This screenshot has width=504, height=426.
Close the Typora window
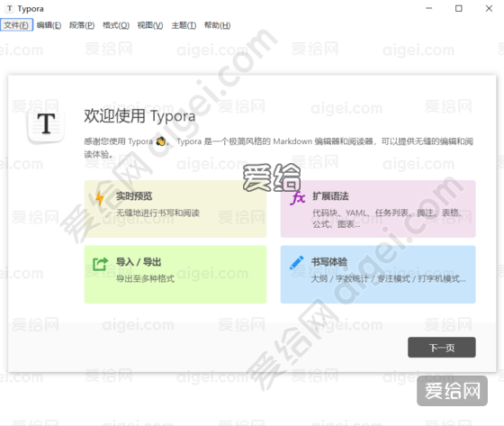[x=489, y=8]
